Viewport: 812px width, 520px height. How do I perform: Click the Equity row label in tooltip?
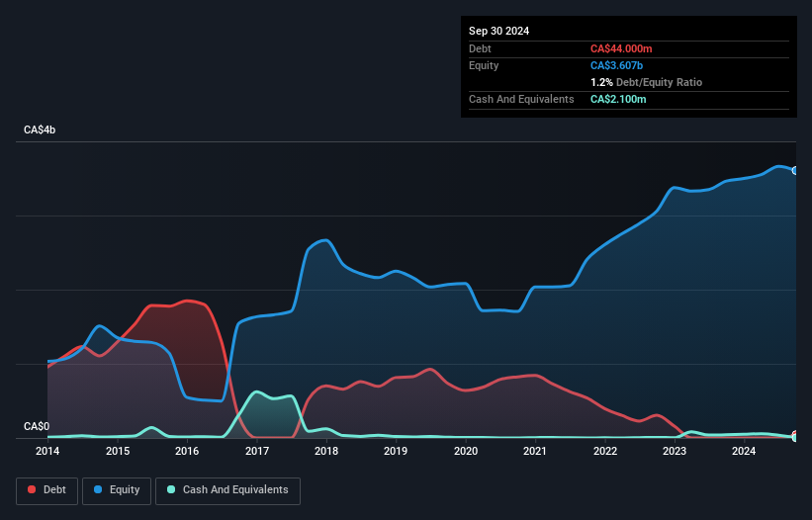point(484,65)
